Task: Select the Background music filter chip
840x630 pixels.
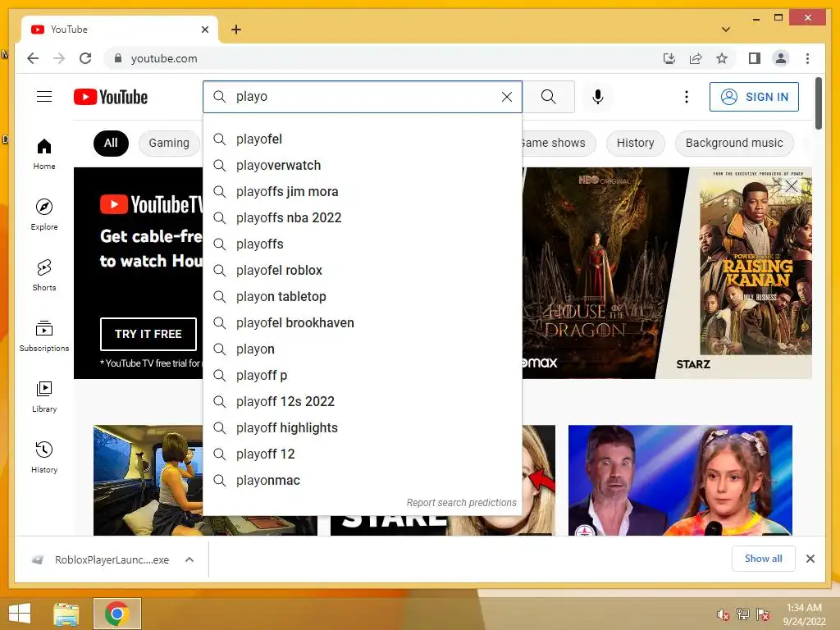Action: [734, 143]
